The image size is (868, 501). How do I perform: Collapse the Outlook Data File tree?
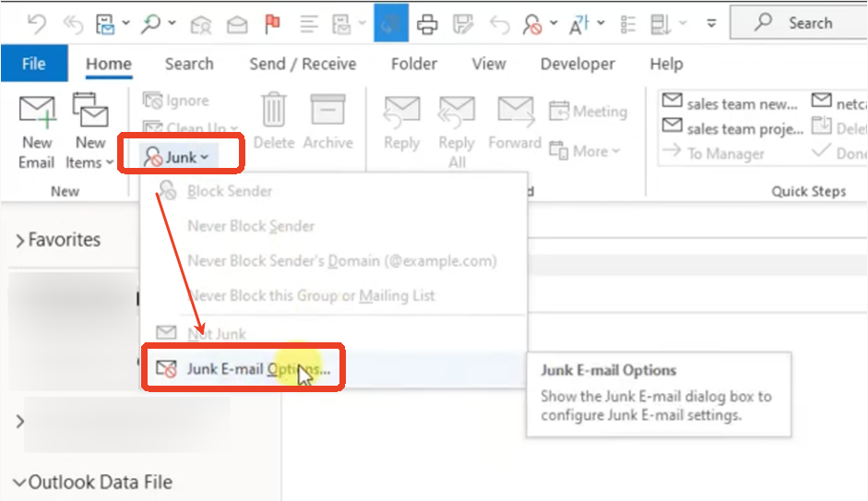point(19,483)
